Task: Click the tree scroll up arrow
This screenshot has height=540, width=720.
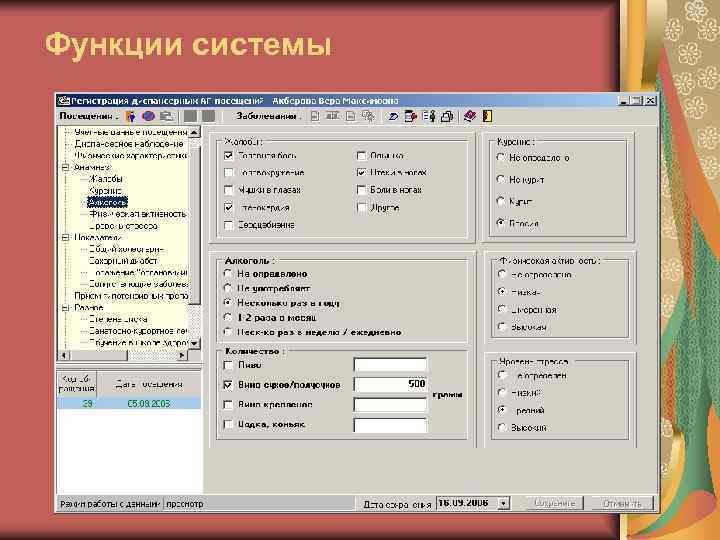Action: [x=195, y=132]
